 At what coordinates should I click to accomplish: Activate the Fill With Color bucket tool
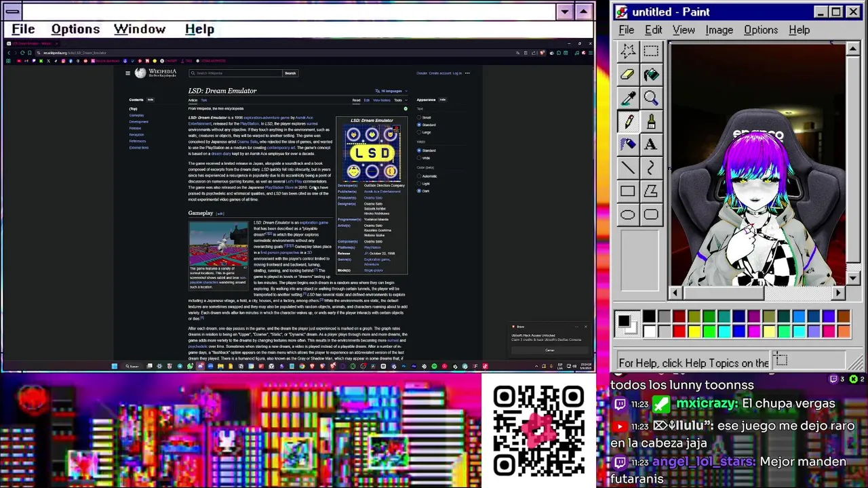pyautogui.click(x=651, y=75)
